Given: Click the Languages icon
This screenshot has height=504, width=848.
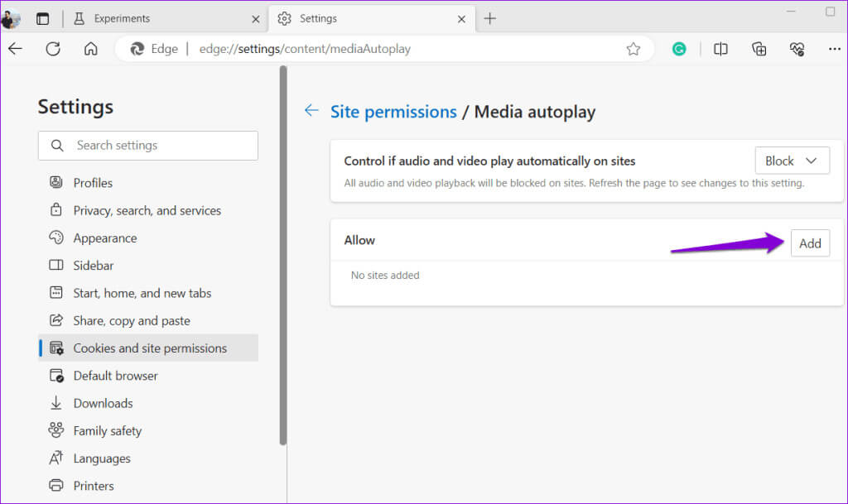Looking at the screenshot, I should tap(55, 458).
